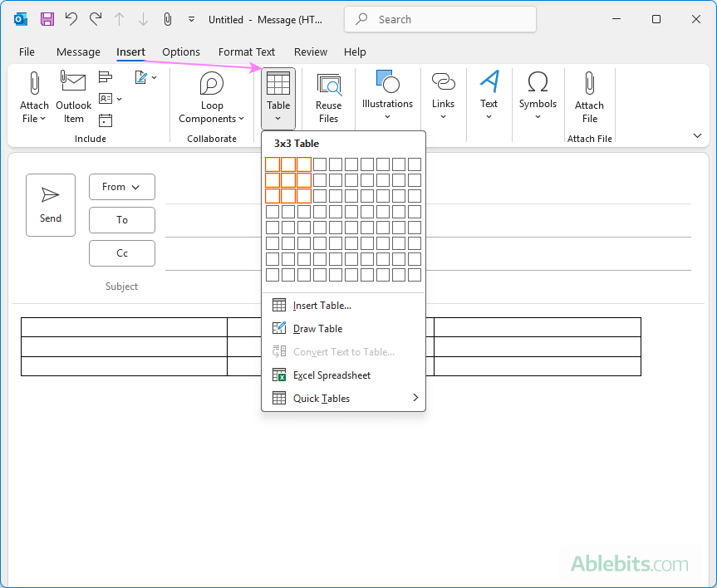This screenshot has width=717, height=588.
Task: Choose Excel Spreadsheet from the Table menu
Action: pyautogui.click(x=330, y=375)
